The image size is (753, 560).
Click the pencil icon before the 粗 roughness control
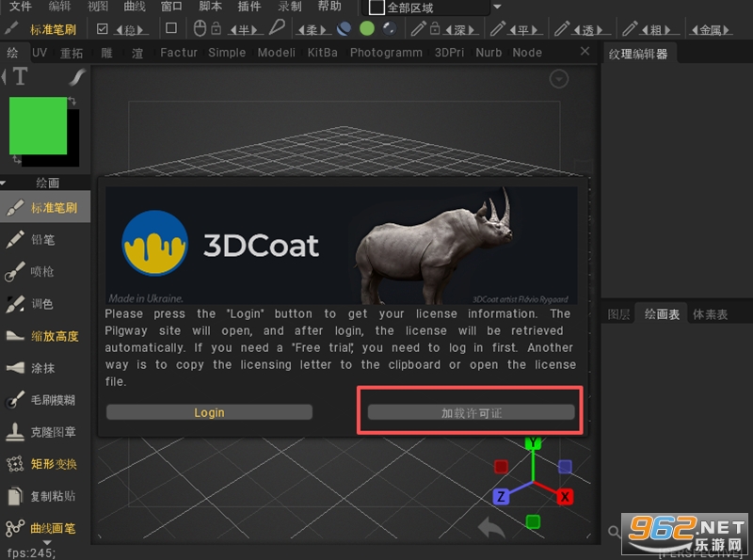[630, 29]
